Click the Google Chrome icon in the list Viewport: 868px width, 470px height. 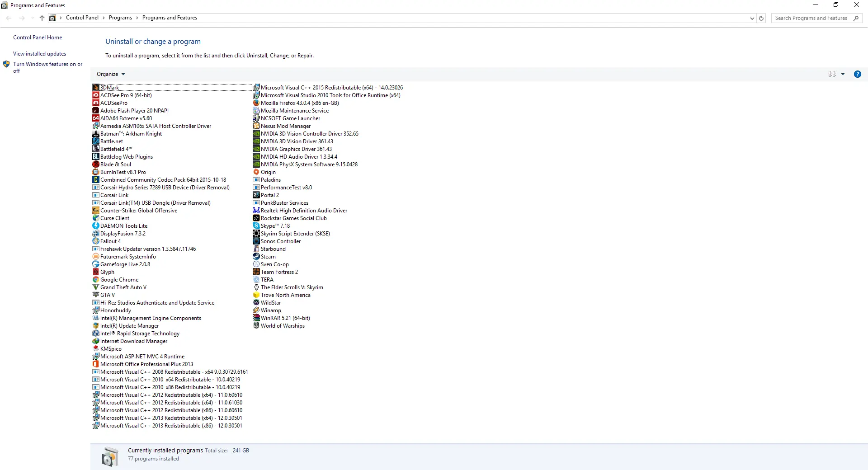click(x=96, y=280)
